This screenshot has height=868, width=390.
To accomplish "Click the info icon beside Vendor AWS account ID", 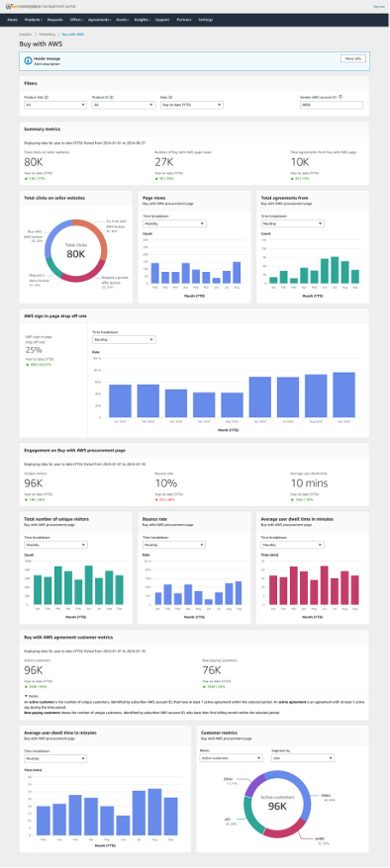I will tap(341, 96).
